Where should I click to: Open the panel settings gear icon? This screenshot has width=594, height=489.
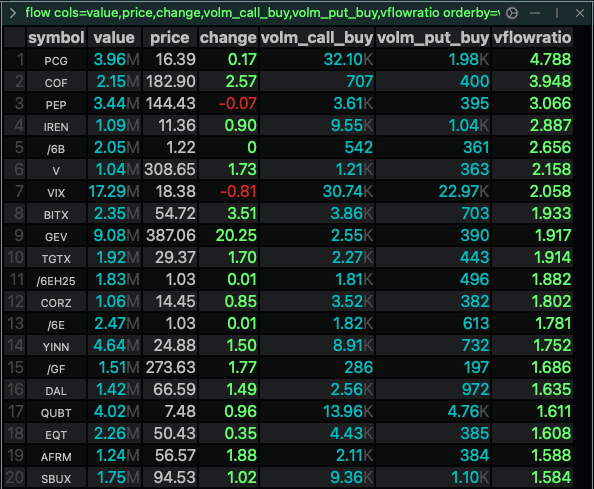512,13
